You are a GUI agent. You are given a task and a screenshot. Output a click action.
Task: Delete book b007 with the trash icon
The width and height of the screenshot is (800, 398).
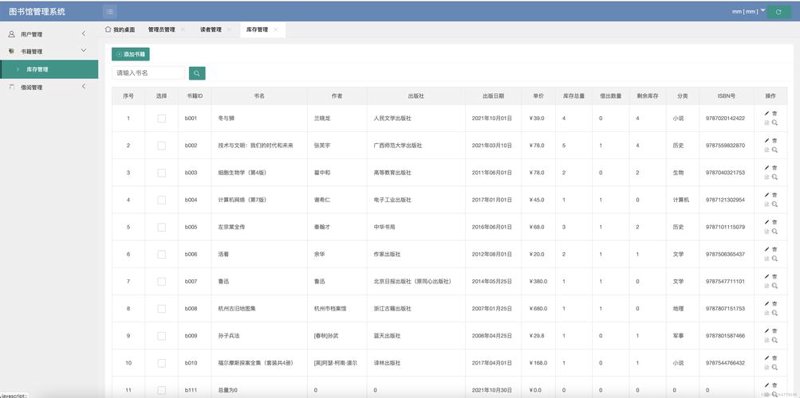pyautogui.click(x=774, y=277)
